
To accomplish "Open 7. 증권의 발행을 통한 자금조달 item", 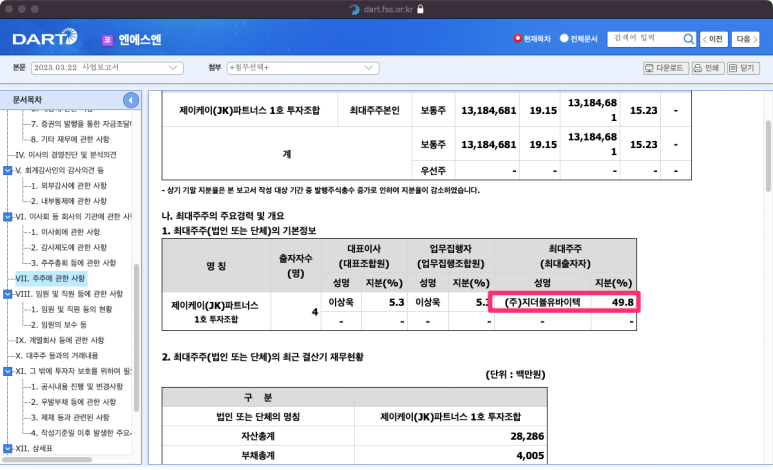I will (81, 124).
